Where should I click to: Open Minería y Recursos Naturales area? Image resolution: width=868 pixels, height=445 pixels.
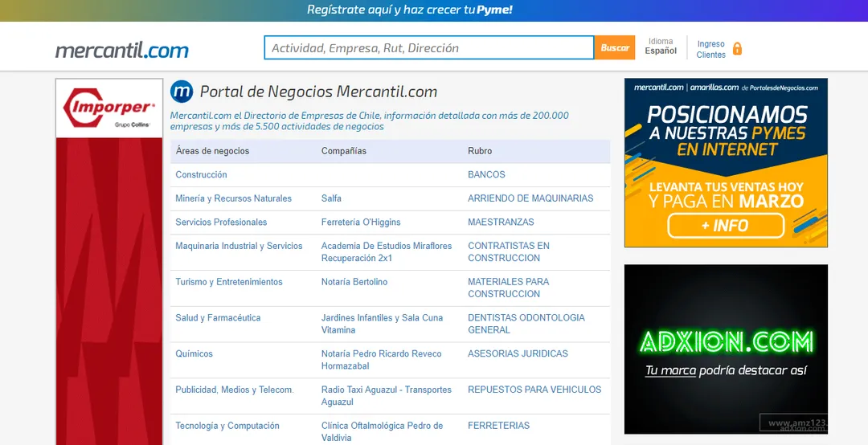233,198
